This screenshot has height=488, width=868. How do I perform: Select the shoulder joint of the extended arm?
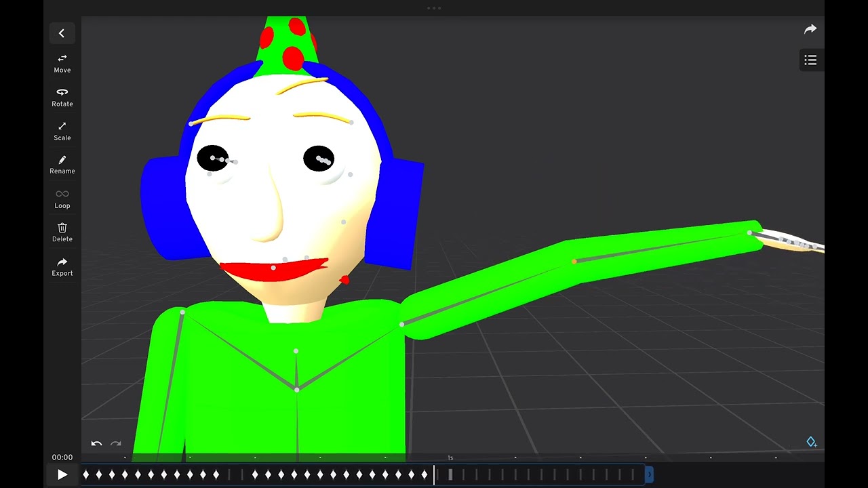point(402,324)
